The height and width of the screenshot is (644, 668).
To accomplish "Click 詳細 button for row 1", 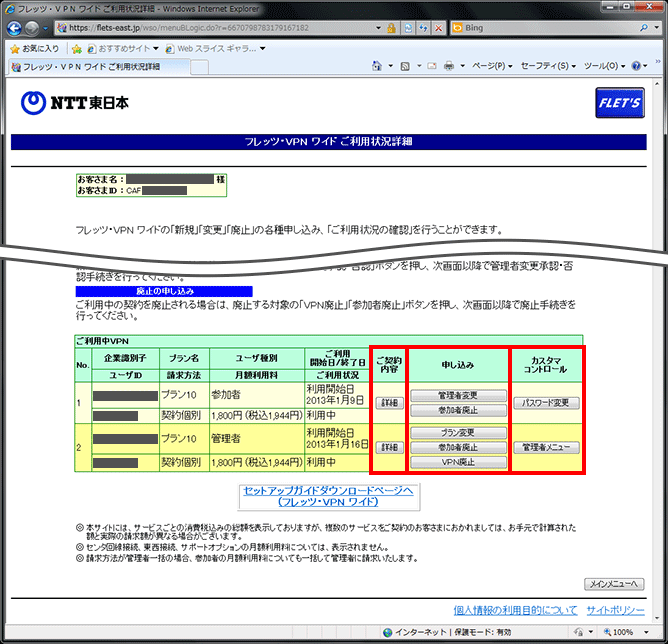I will (x=389, y=402).
